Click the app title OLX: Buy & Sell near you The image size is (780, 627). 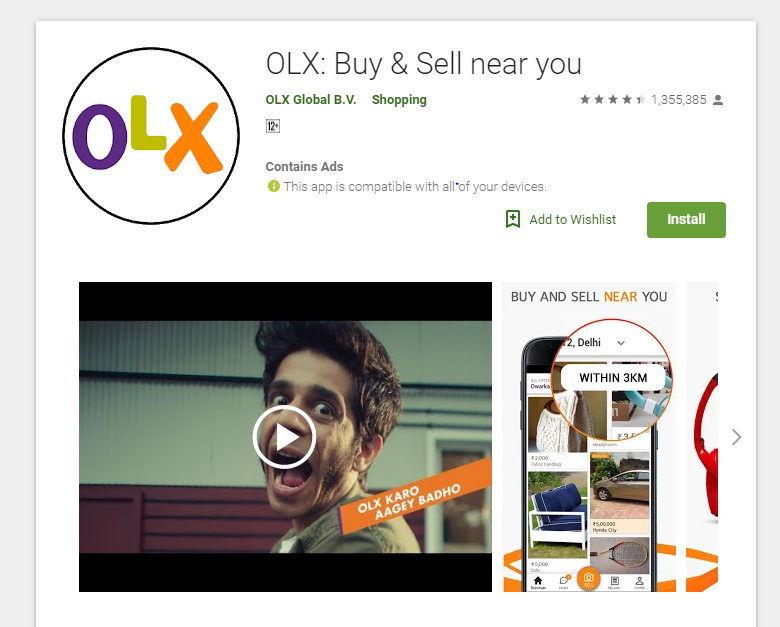(x=424, y=64)
